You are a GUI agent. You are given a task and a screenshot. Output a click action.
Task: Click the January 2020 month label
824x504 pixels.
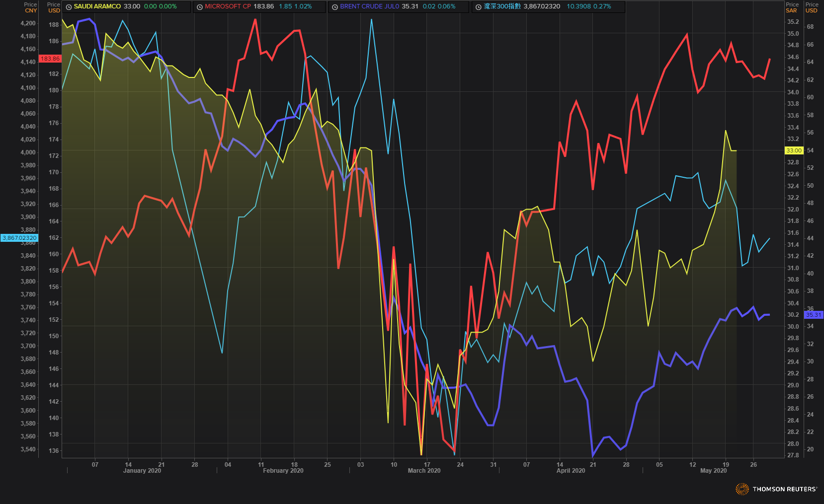pos(142,471)
